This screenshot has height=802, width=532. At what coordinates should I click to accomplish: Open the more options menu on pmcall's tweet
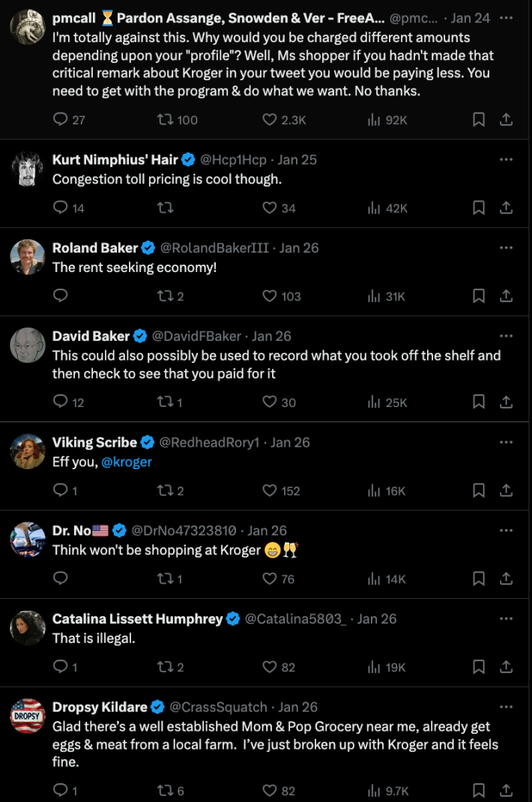pyautogui.click(x=507, y=18)
